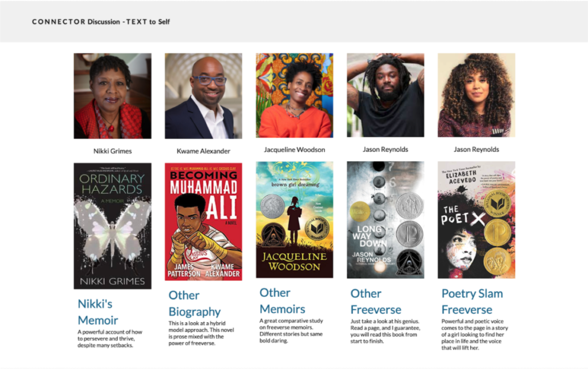
Task: Open the curly-haired woman's portrait
Action: click(476, 96)
